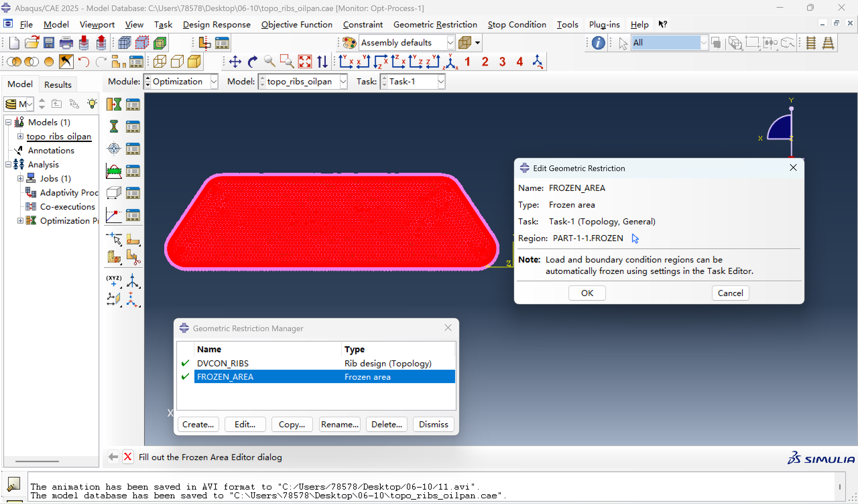Click the Undo arrow icon
The height and width of the screenshot is (504, 858).
coord(83,62)
